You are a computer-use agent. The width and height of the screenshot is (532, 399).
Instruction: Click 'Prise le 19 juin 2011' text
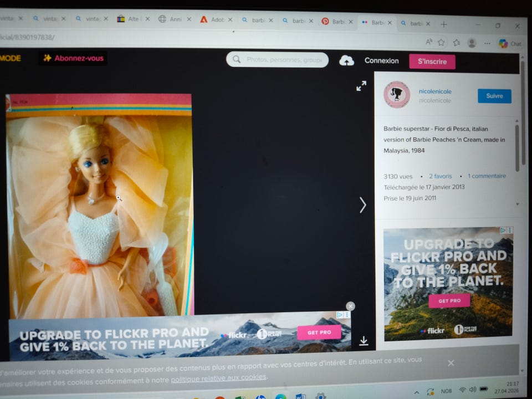(410, 198)
